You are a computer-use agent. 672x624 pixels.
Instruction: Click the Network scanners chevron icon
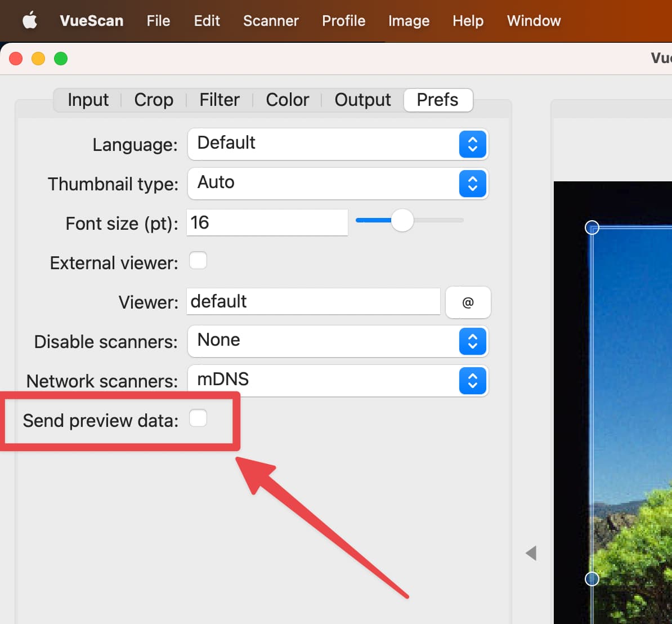click(x=472, y=381)
